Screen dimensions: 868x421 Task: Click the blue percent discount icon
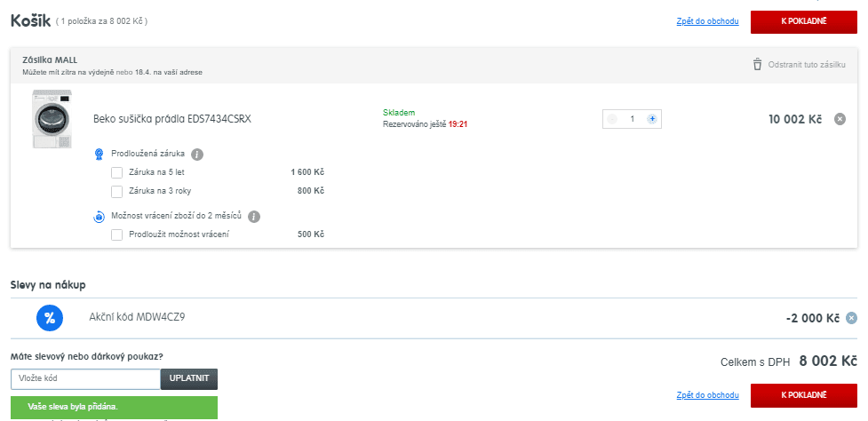(x=50, y=318)
